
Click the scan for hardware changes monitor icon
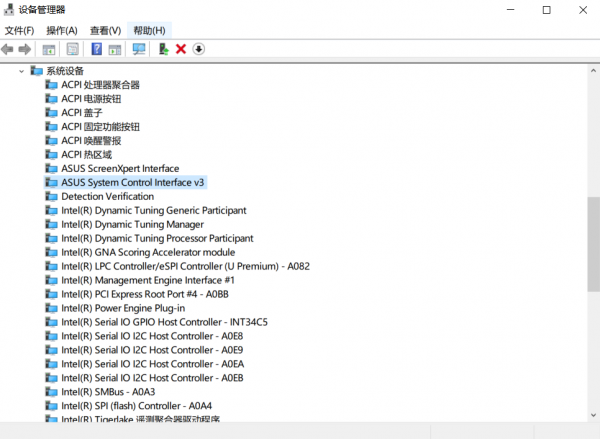pyautogui.click(x=139, y=49)
